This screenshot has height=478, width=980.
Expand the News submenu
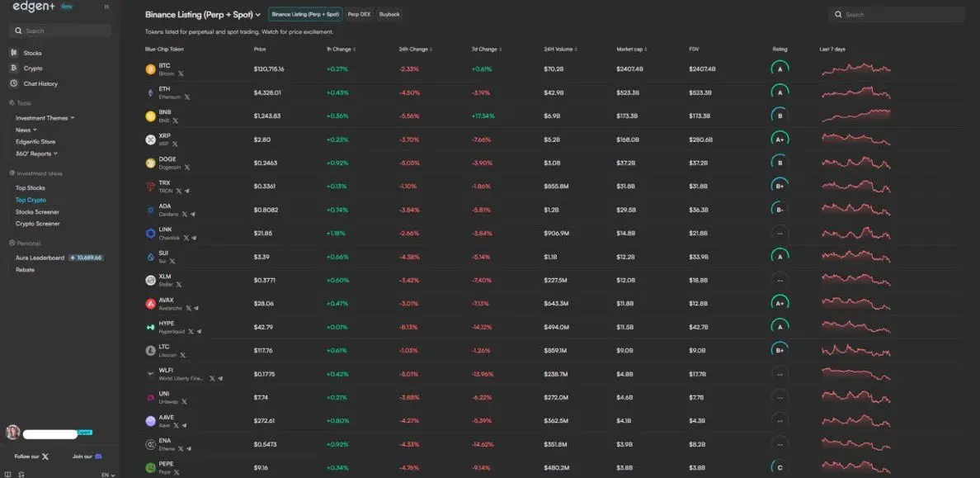point(26,130)
